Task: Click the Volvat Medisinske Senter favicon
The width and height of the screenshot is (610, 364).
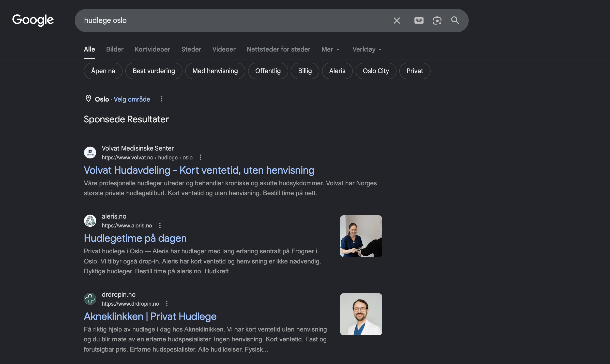Action: coord(90,153)
